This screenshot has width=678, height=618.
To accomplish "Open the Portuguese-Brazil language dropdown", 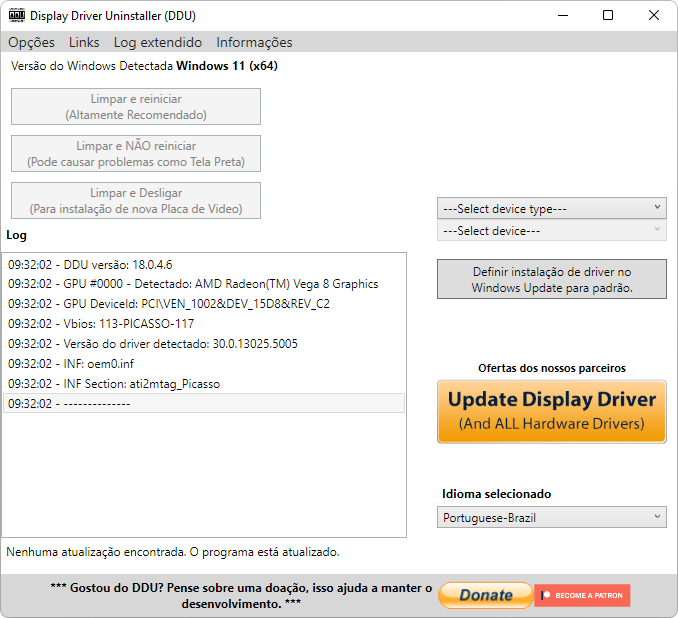I will pyautogui.click(x=552, y=517).
